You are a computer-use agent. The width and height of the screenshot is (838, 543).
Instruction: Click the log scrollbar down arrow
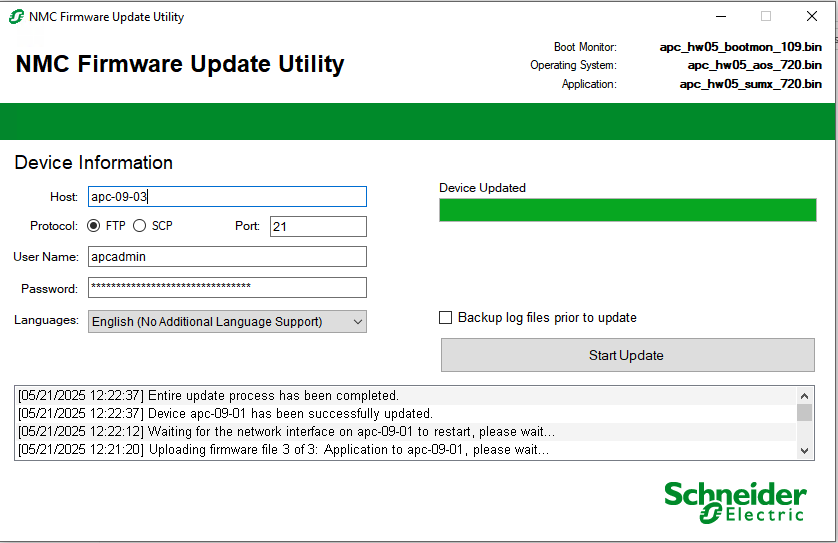pyautogui.click(x=804, y=451)
